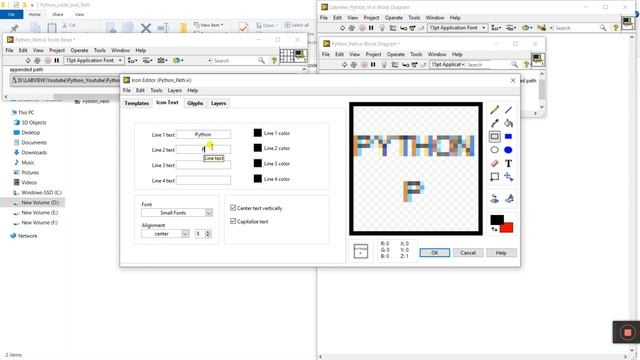Click the Horizontal Flip tool

[494, 199]
